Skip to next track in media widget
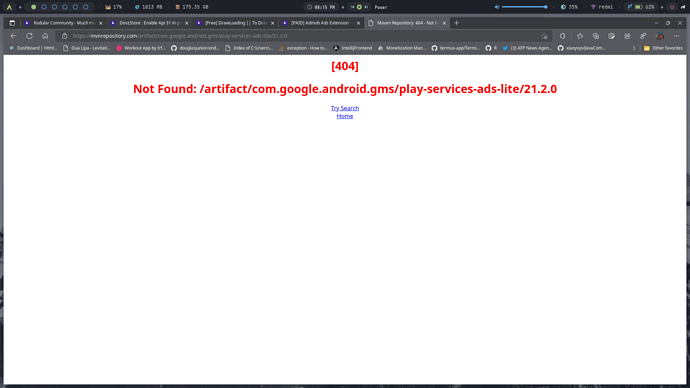 point(366,7)
